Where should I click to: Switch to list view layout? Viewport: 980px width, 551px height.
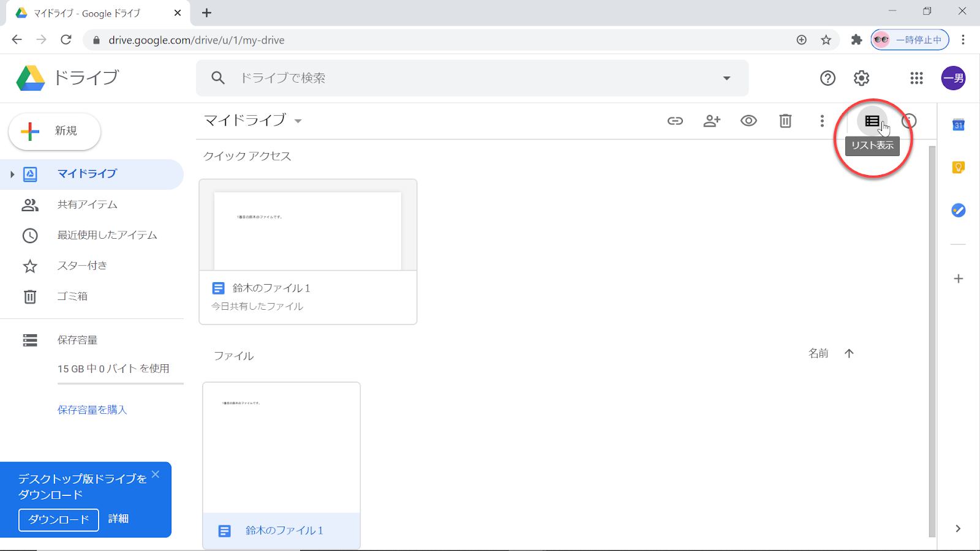pos(872,121)
